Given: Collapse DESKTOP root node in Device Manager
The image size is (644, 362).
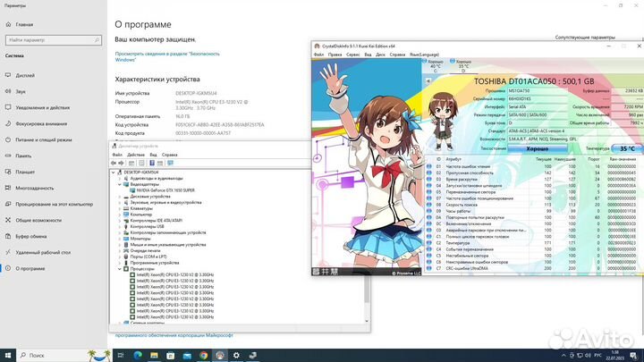Looking at the screenshot, I should [114, 173].
